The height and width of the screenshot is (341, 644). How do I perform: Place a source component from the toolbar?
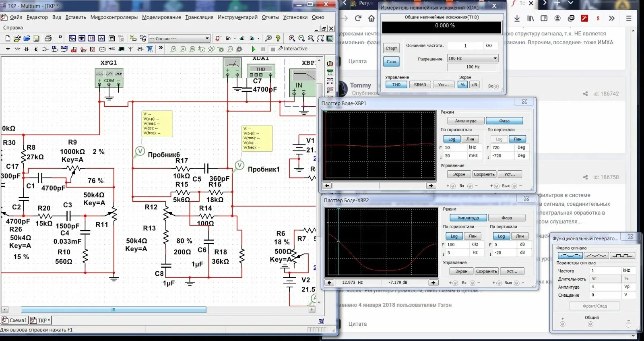tap(8, 49)
